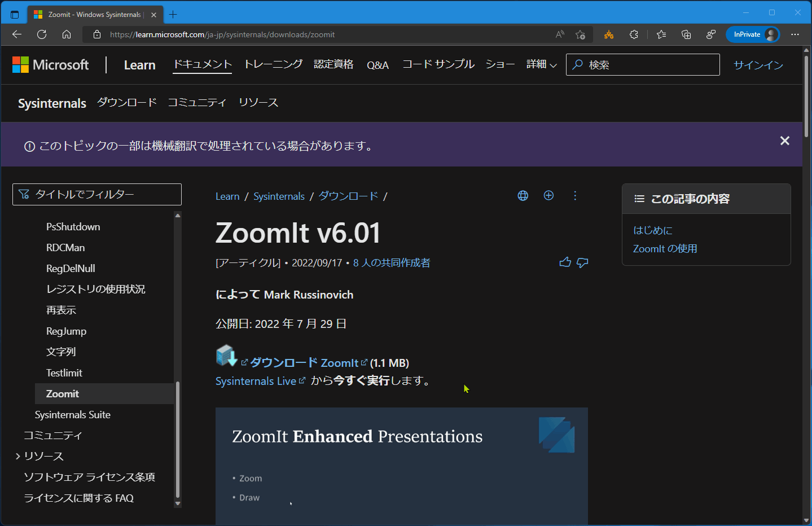Switch to InPrivate profile button
Viewport: 812px width, 526px height.
click(x=753, y=34)
